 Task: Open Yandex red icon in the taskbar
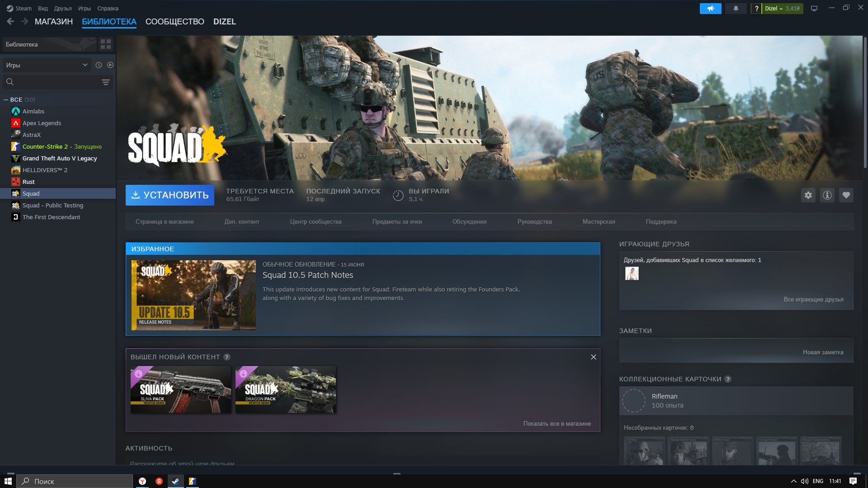[x=159, y=481]
